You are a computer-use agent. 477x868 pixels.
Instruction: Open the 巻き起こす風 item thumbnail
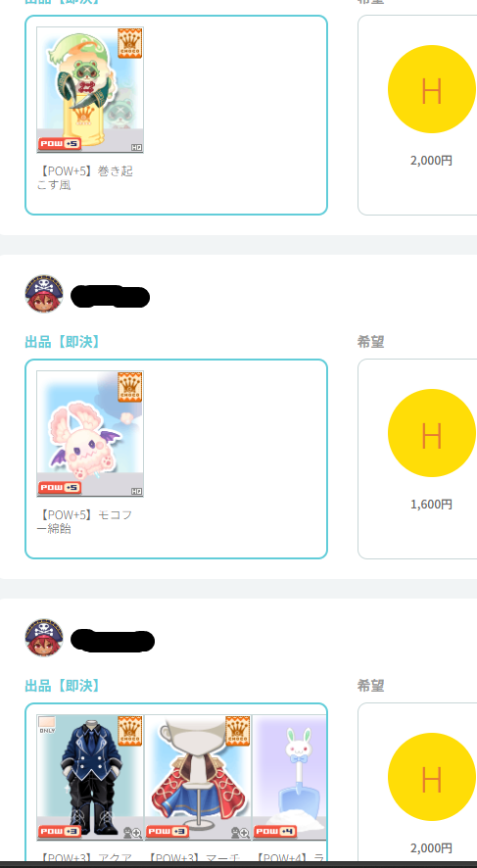tap(90, 90)
